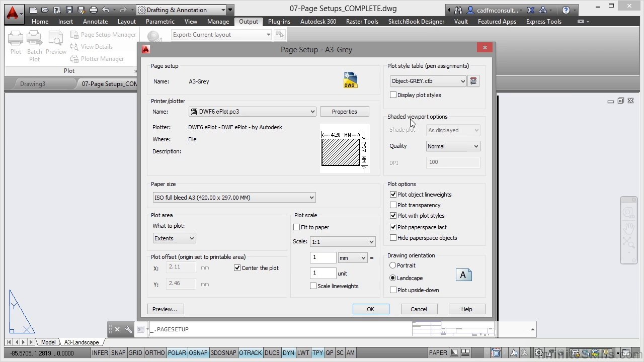This screenshot has width=644, height=362.
Task: Open the Quality Normal dropdown
Action: [x=453, y=146]
